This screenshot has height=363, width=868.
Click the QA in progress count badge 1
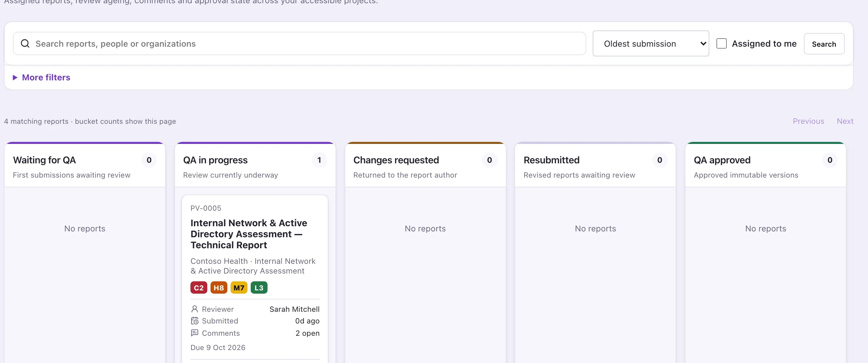tap(319, 160)
